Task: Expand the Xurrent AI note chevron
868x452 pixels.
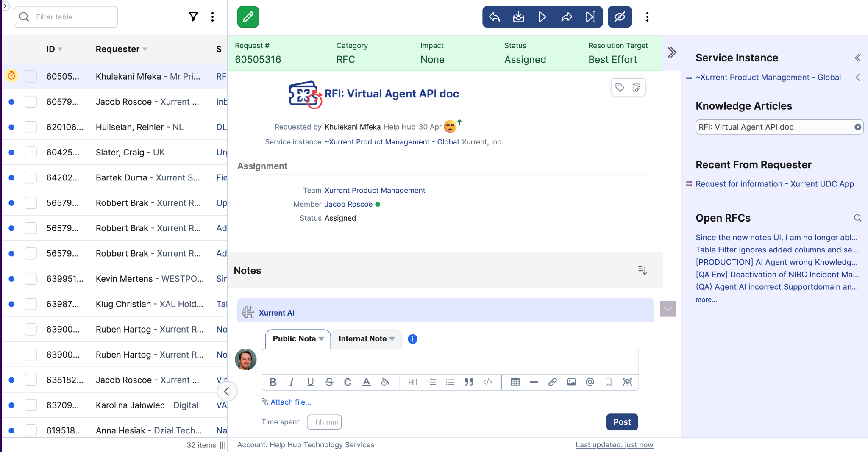Action: [668, 309]
